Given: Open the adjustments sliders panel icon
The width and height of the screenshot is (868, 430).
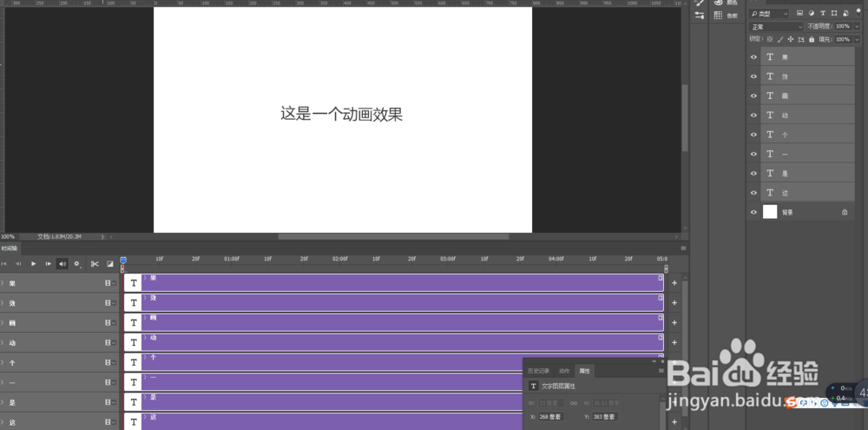Looking at the screenshot, I should tap(699, 16).
